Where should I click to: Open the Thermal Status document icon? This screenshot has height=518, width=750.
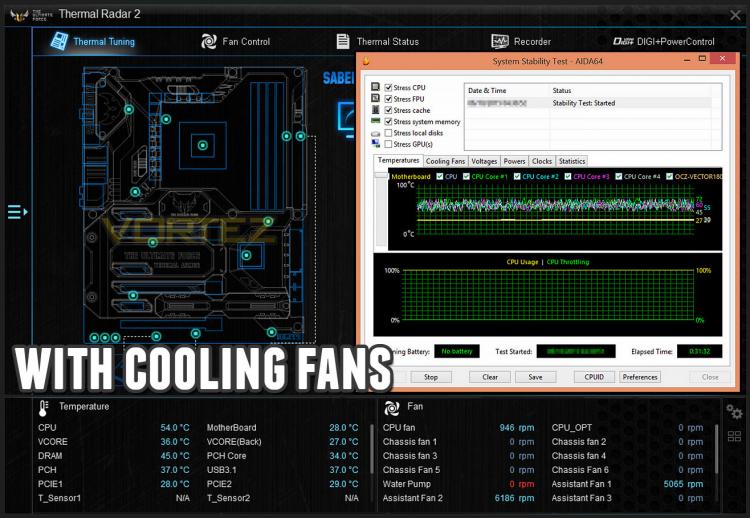(x=343, y=41)
